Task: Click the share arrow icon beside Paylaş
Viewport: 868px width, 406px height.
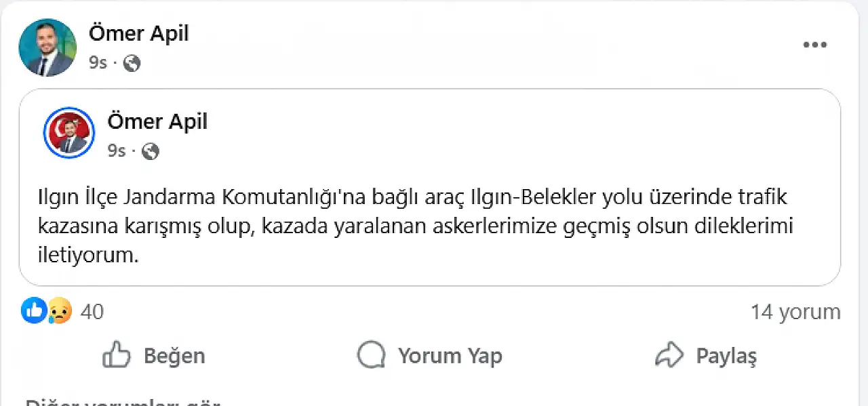Action: pos(668,354)
